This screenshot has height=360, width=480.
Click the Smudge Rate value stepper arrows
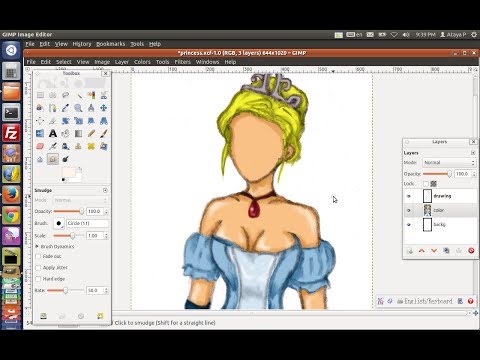tap(106, 291)
